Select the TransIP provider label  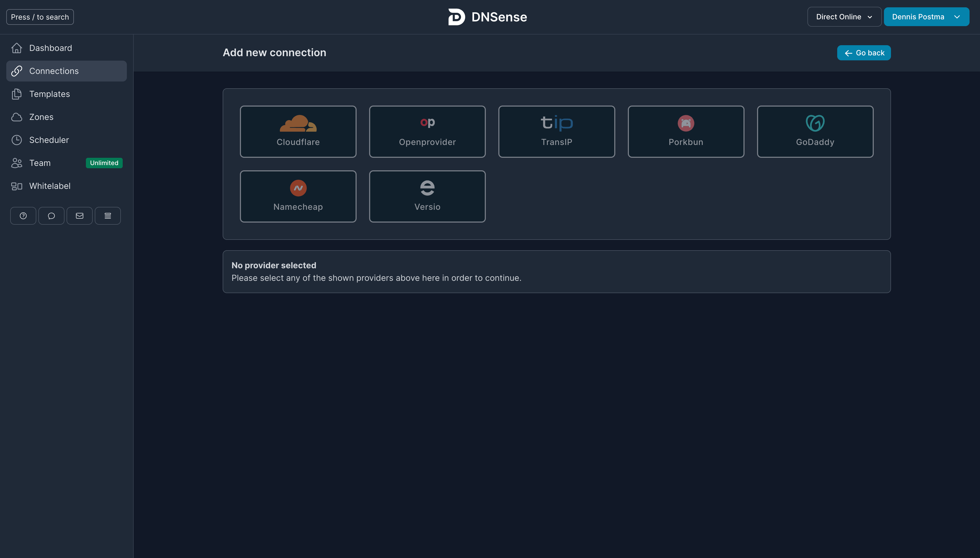(557, 142)
